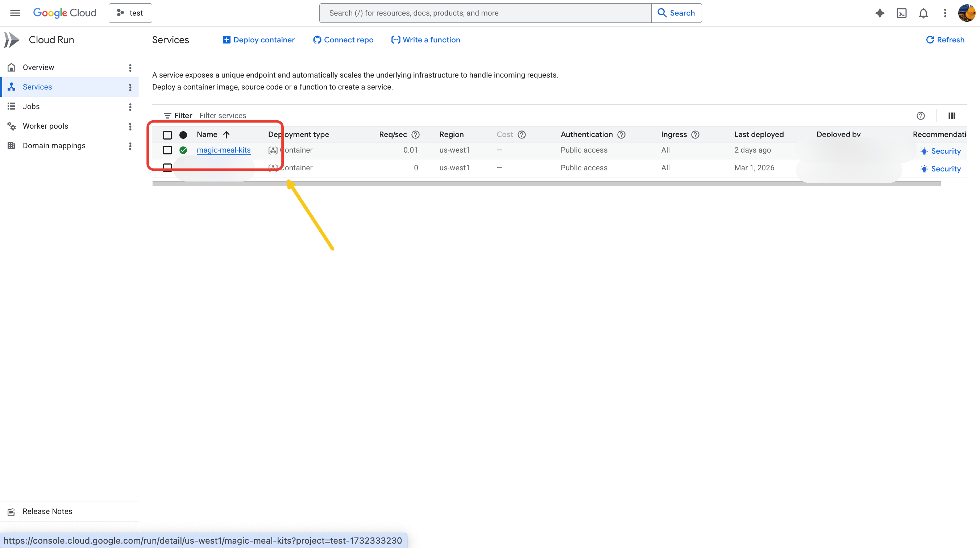Open the account avatar menu

point(967,13)
